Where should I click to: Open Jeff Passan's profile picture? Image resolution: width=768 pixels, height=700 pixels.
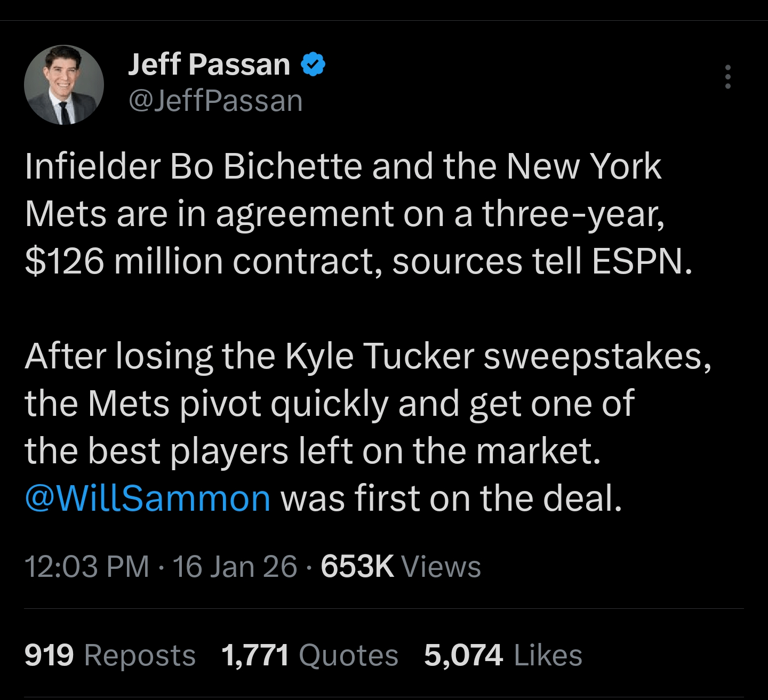coord(64,85)
